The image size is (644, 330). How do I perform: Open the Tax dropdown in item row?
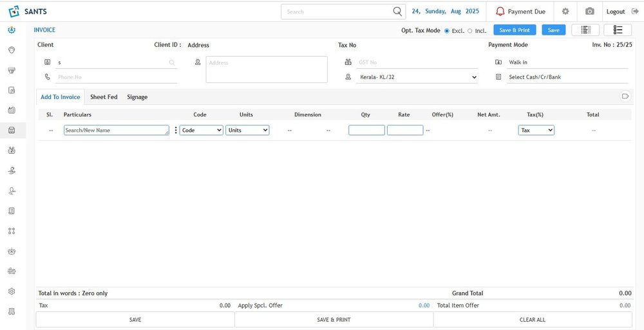[536, 130]
